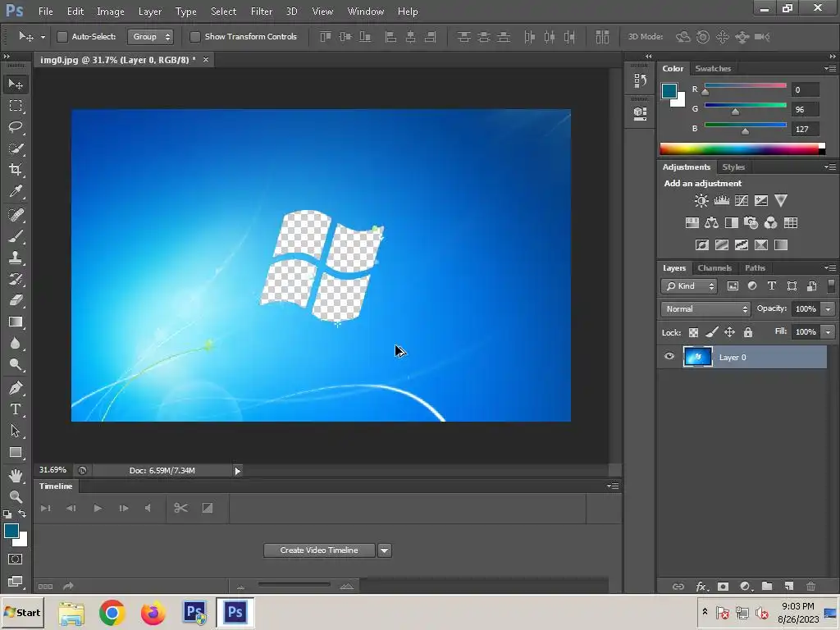The height and width of the screenshot is (630, 840).
Task: Open the layer filter Kind dropdown
Action: coord(689,286)
